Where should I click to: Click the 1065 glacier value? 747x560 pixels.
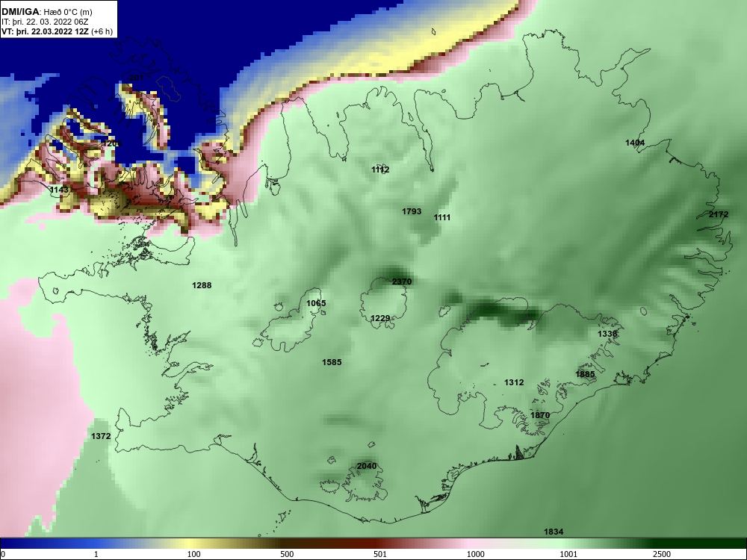pyautogui.click(x=316, y=303)
